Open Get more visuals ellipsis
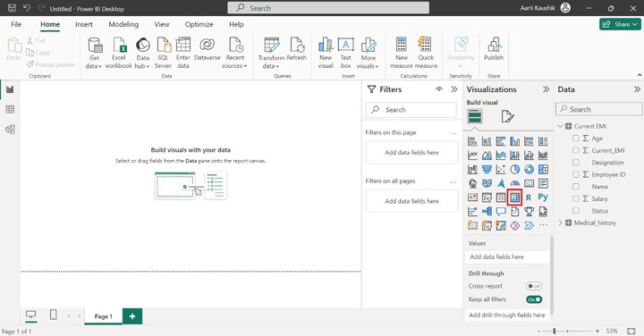 coord(543,225)
